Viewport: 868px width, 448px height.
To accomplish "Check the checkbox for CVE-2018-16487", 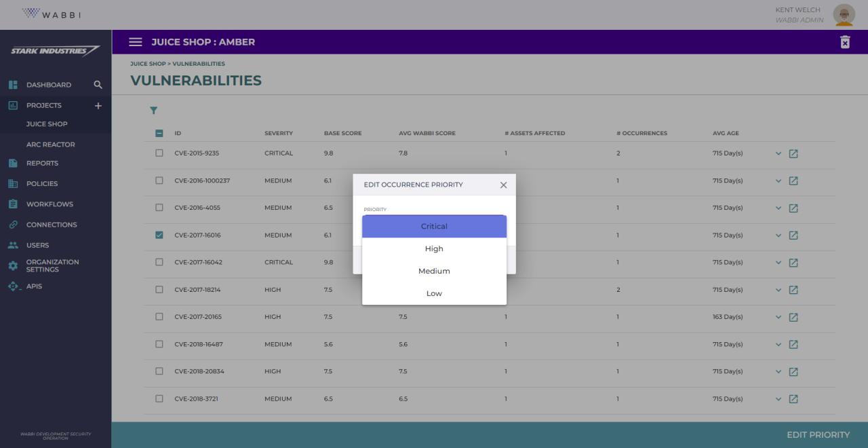I will [159, 344].
